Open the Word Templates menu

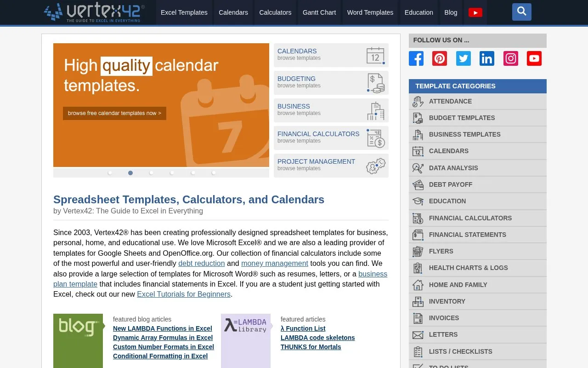pyautogui.click(x=370, y=12)
